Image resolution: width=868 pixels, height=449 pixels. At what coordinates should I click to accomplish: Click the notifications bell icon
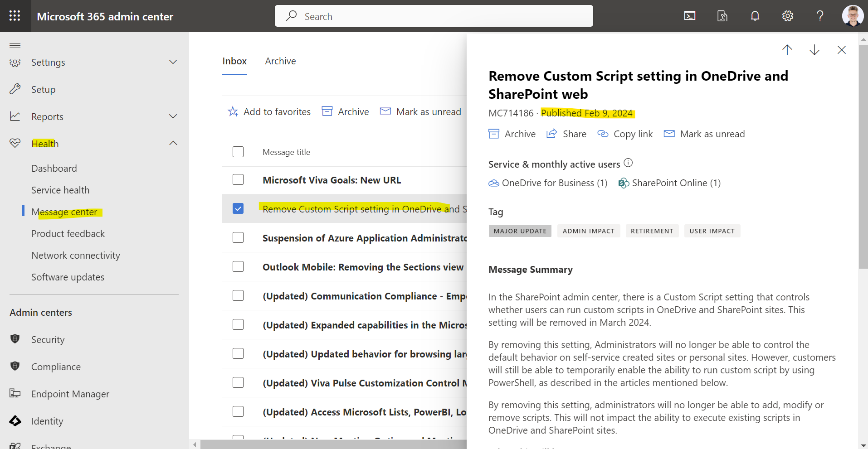pos(755,16)
